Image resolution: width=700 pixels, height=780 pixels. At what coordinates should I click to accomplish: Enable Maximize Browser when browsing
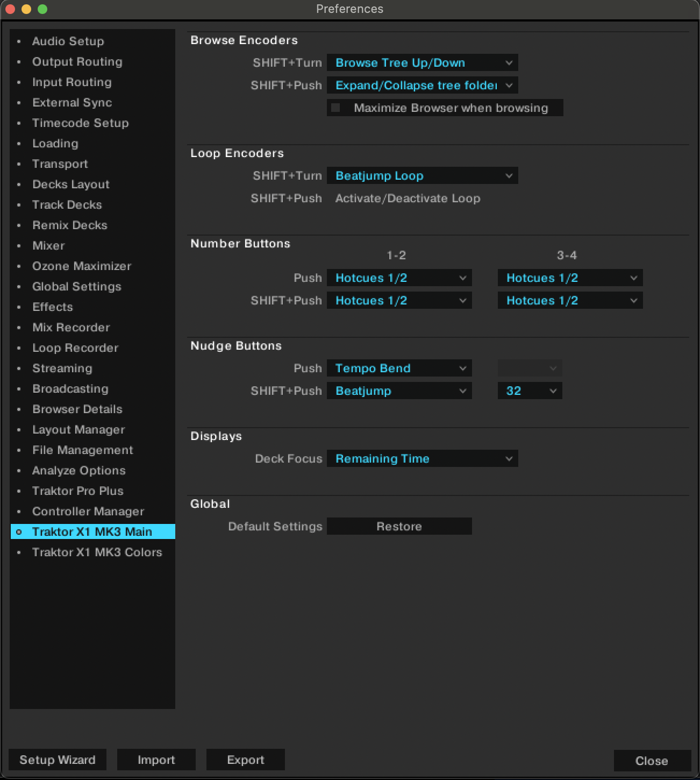[336, 108]
